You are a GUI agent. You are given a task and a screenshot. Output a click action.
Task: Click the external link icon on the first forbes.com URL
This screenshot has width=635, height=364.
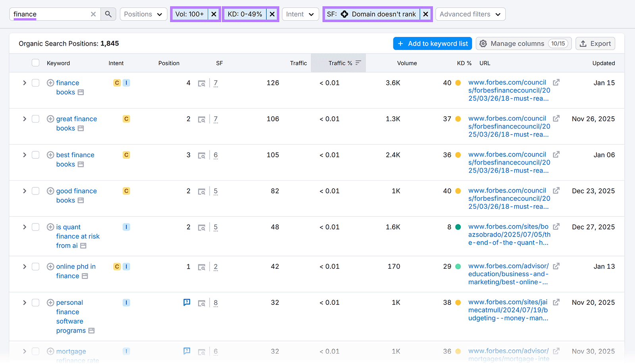click(556, 82)
